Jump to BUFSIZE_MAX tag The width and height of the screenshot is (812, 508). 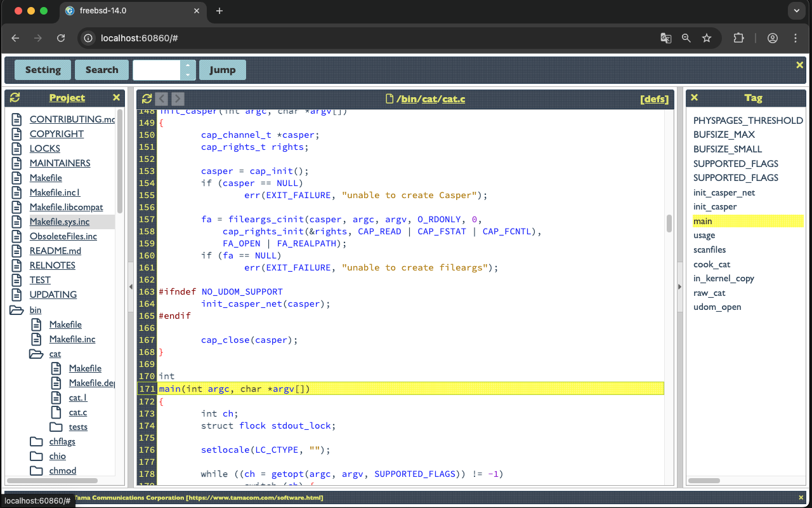coord(724,135)
